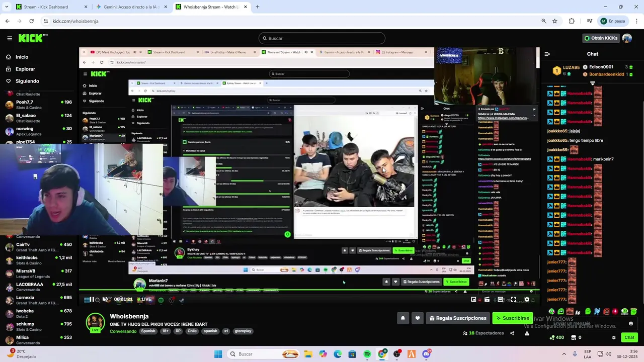Click the green Suscribirse button
Screen dimensions: 644x362
pos(512,318)
